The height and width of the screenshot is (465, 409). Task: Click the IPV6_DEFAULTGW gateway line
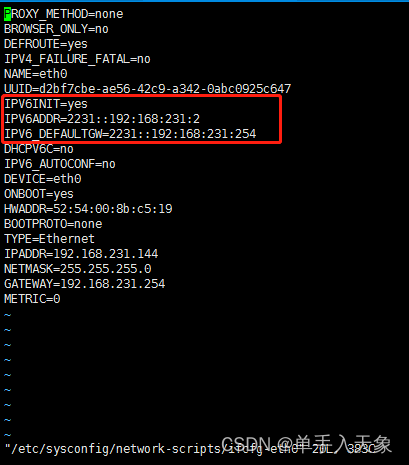(130, 134)
